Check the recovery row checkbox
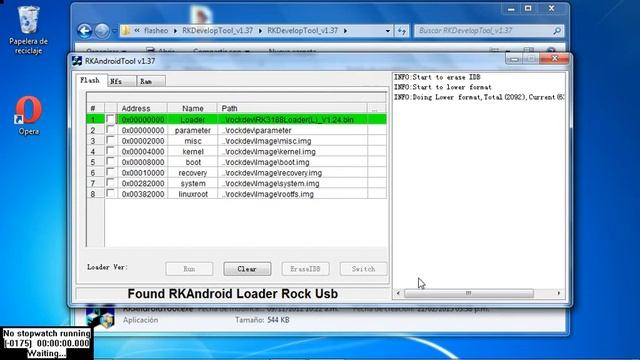Viewport: 640px width, 360px height. pyautogui.click(x=110, y=172)
